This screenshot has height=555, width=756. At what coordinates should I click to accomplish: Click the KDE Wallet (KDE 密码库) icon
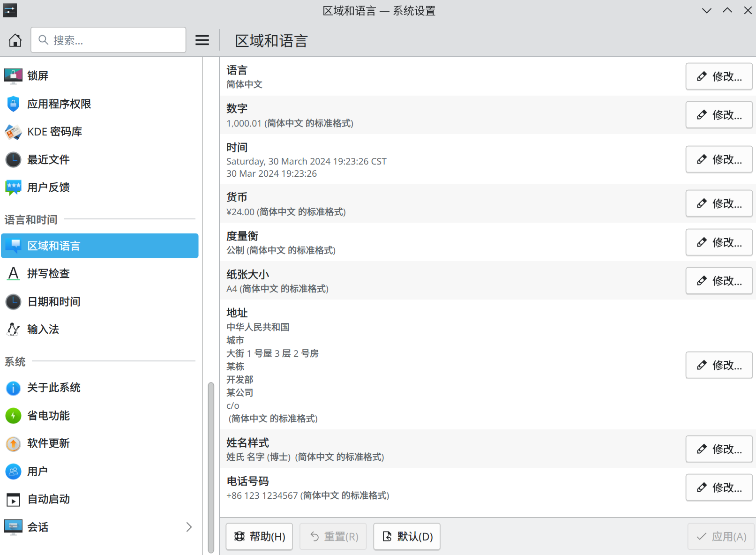coord(13,132)
